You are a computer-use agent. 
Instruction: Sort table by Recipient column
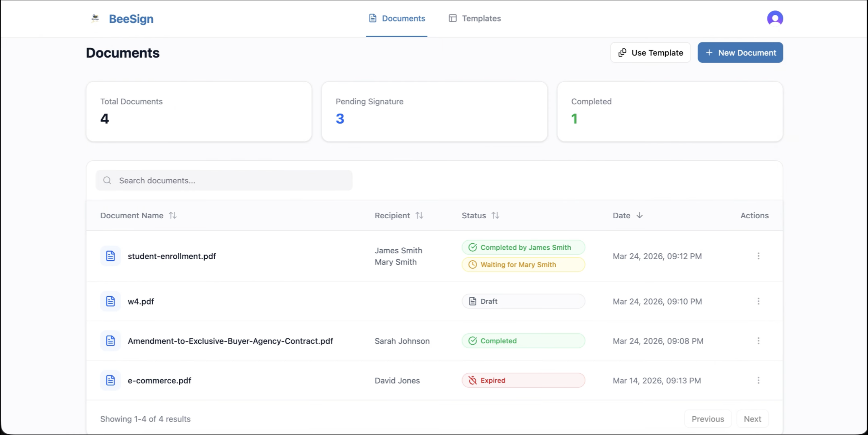pos(419,215)
